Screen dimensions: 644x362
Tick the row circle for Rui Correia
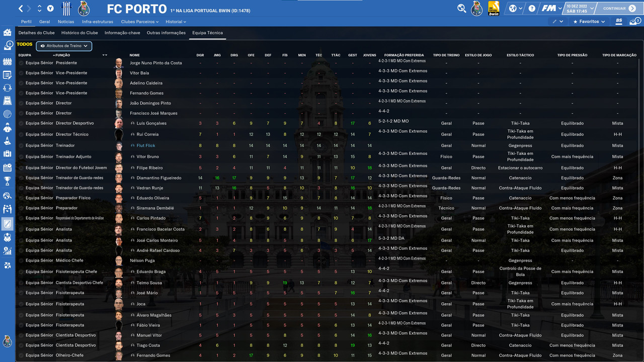click(21, 134)
